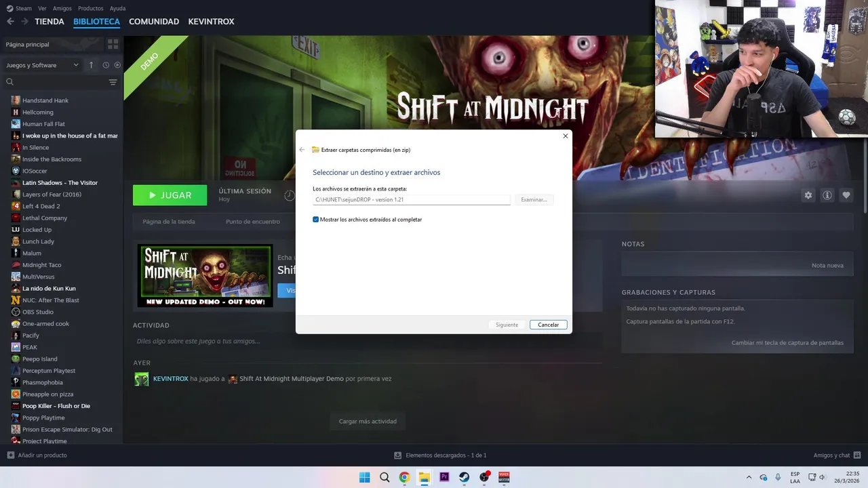868x488 pixels.
Task: Select Phasmophobia in library list
Action: (42, 382)
